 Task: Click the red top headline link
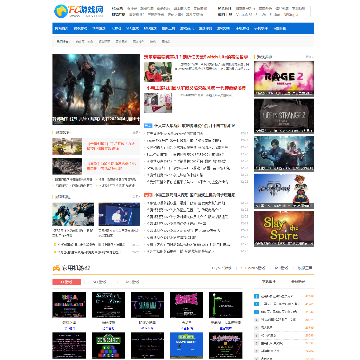[x=196, y=57]
